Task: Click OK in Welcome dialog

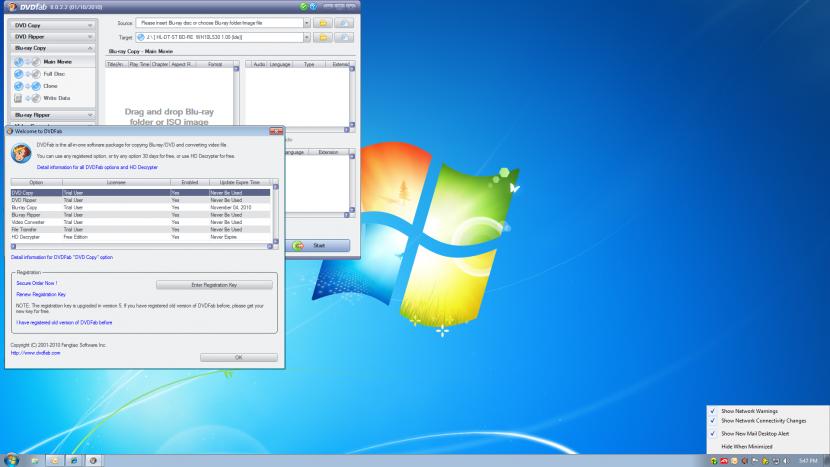Action: [x=239, y=357]
